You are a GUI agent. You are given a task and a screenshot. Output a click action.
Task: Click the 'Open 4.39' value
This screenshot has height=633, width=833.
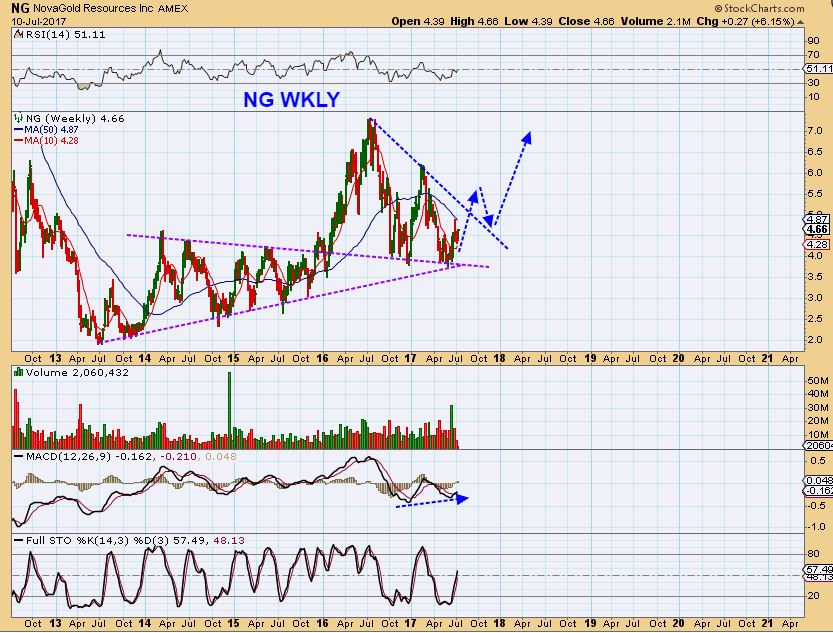tap(418, 21)
